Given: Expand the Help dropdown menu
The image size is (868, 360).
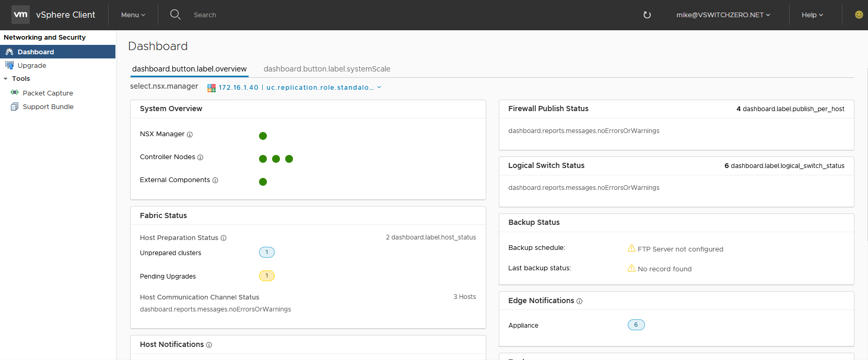Looking at the screenshot, I should click(x=812, y=15).
